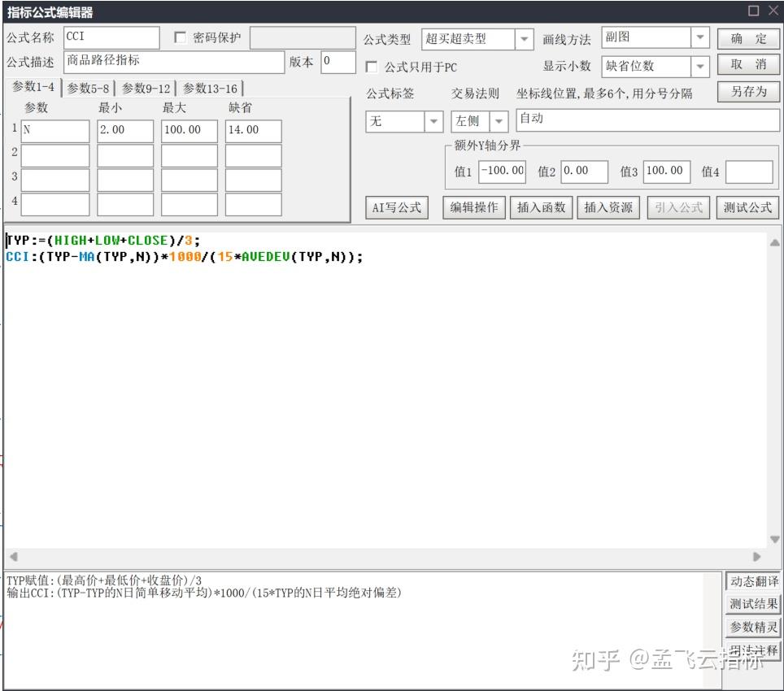
Task: Enable the 密码保护 checkbox
Action: (180, 37)
